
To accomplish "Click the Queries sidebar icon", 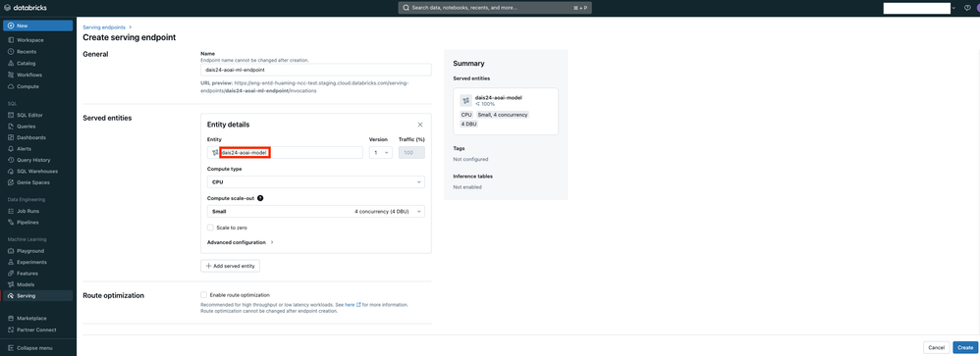I will 11,127.
